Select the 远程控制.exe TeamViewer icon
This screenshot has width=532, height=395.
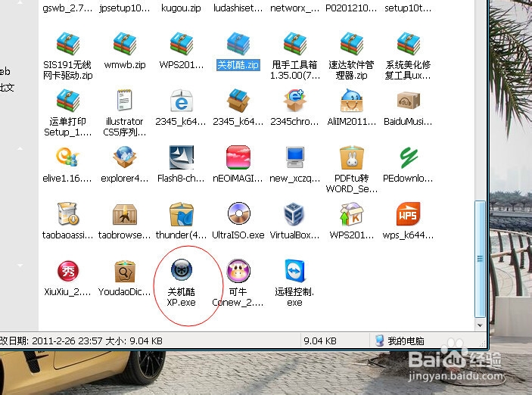click(x=295, y=270)
